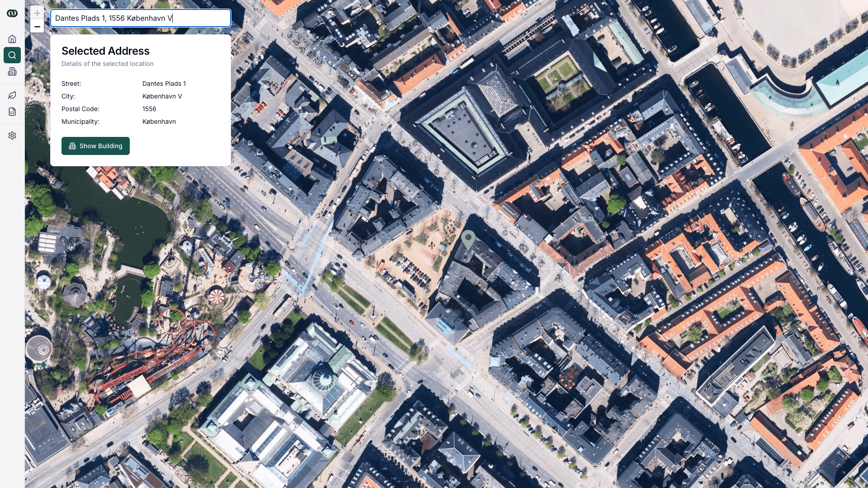Click the address search input field

pos(140,18)
